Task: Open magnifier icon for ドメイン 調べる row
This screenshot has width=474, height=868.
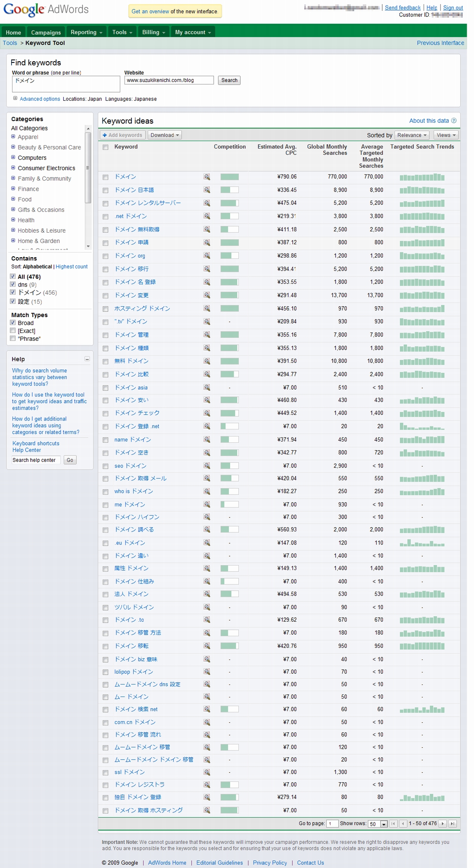Action: pos(207,529)
